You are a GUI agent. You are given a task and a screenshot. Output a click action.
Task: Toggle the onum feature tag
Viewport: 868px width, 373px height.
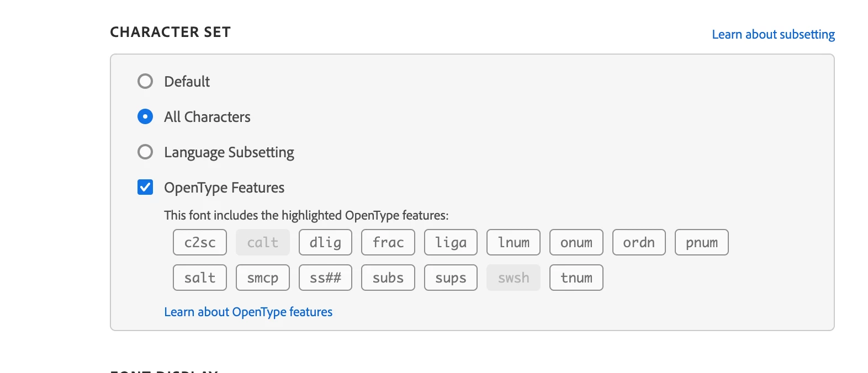(x=576, y=242)
